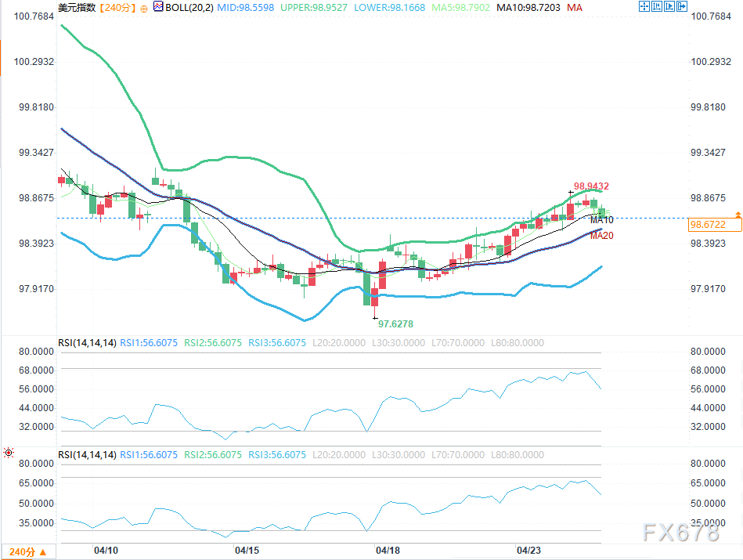Image resolution: width=743 pixels, height=560 pixels.
Task: Click the 98.9432 high price marker
Action: tap(591, 186)
